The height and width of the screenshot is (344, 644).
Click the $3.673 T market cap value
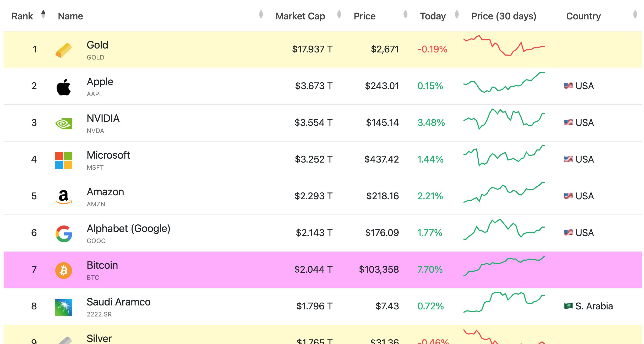[314, 86]
